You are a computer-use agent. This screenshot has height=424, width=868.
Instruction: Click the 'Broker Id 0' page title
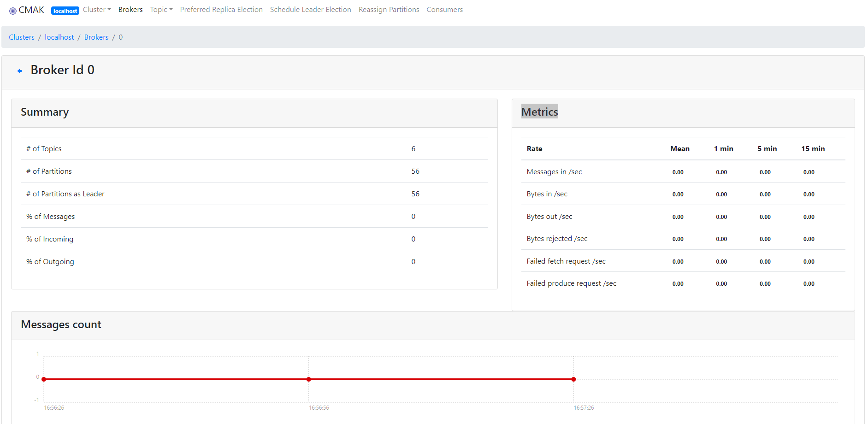point(63,70)
